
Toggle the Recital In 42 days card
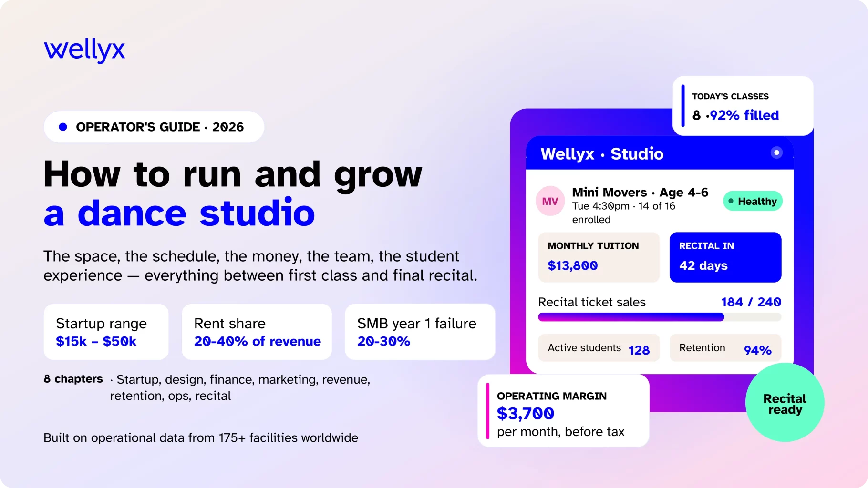click(x=725, y=257)
